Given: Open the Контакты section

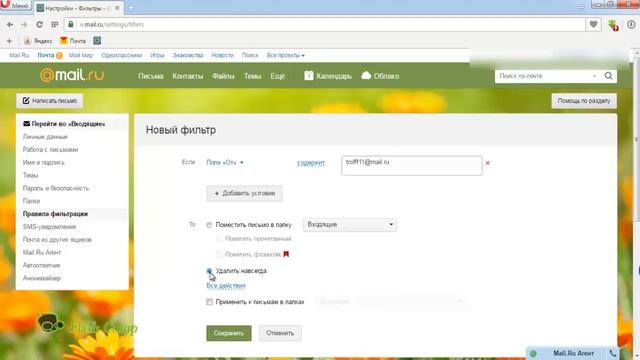Looking at the screenshot, I should coord(187,76).
